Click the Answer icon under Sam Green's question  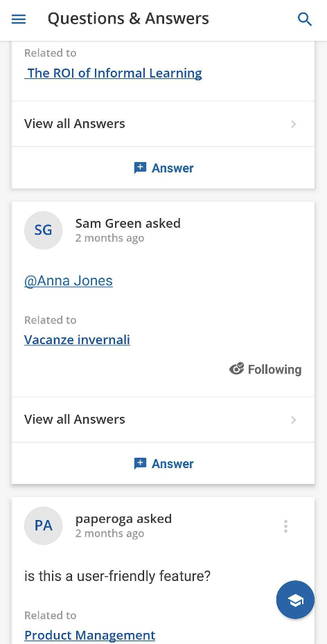point(140,464)
